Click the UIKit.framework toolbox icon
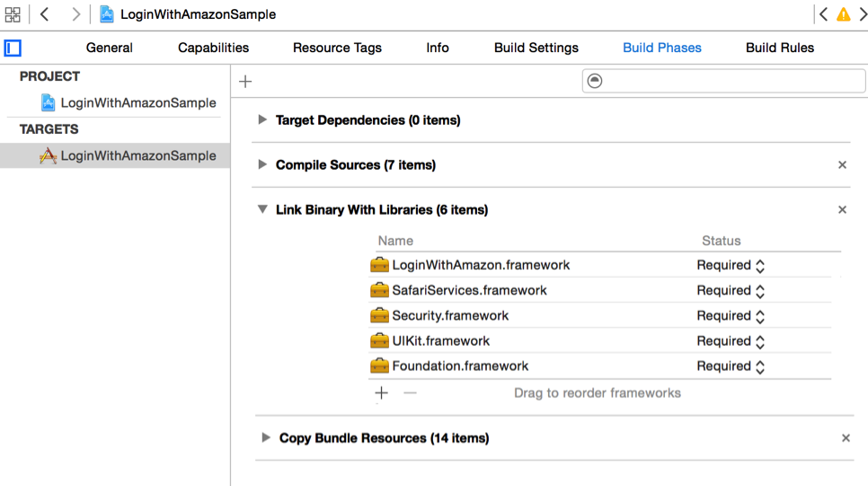Viewport: 868px width, 486px height. point(379,340)
